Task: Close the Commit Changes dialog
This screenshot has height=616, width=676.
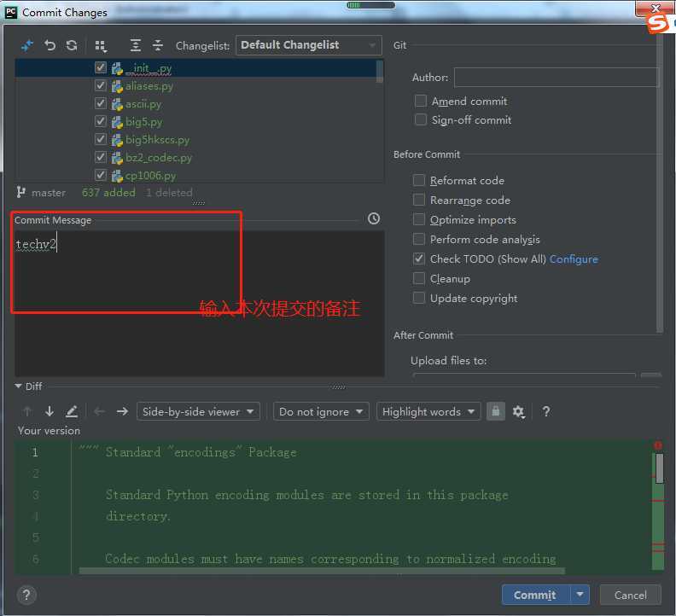Action: [656, 8]
